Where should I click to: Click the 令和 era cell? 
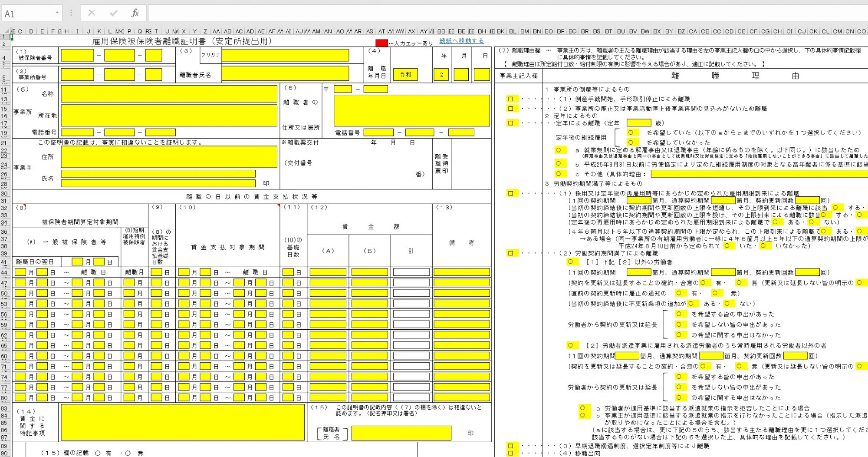[405, 75]
